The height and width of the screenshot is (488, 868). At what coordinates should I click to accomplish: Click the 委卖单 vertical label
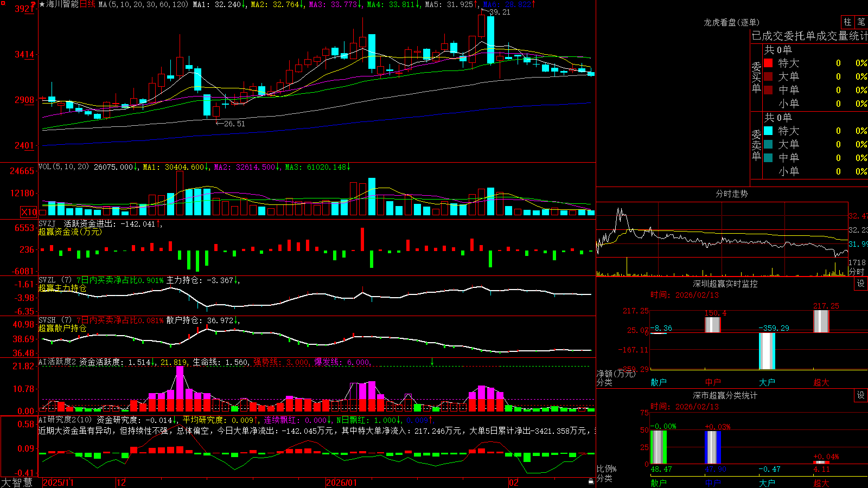pos(756,145)
